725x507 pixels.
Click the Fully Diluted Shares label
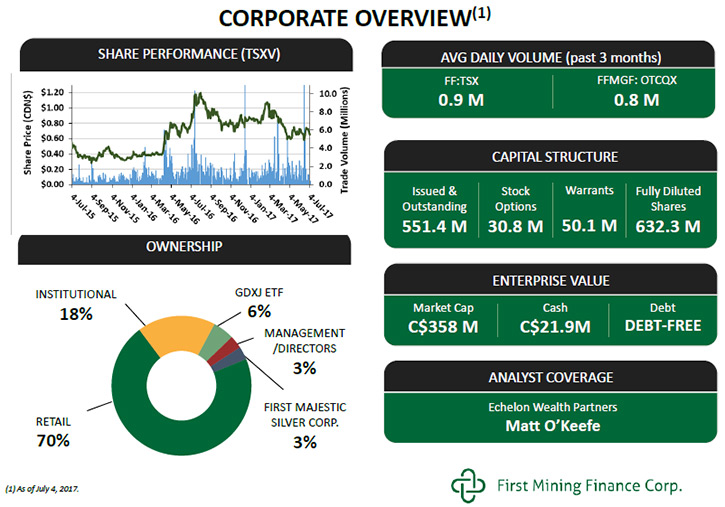tap(668, 199)
